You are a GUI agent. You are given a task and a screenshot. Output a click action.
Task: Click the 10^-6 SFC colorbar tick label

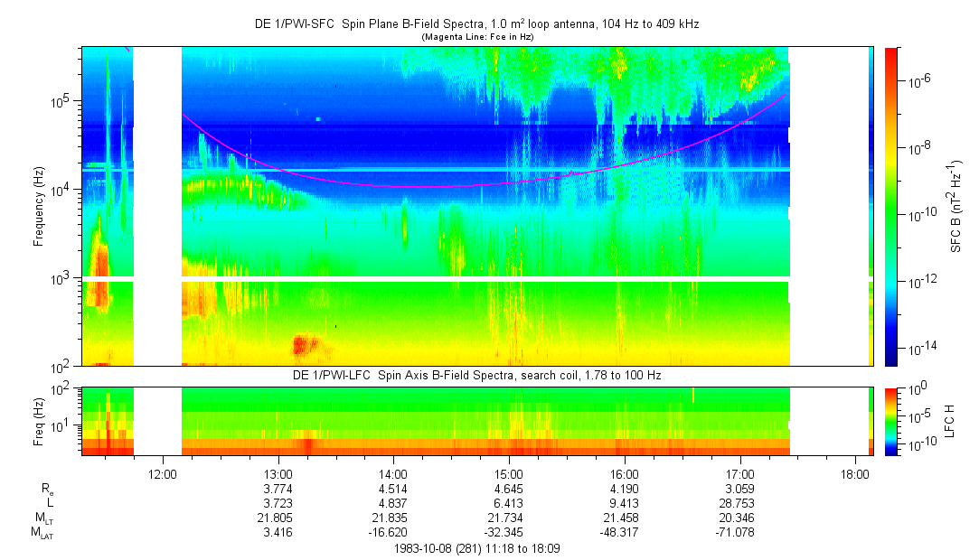tap(918, 79)
